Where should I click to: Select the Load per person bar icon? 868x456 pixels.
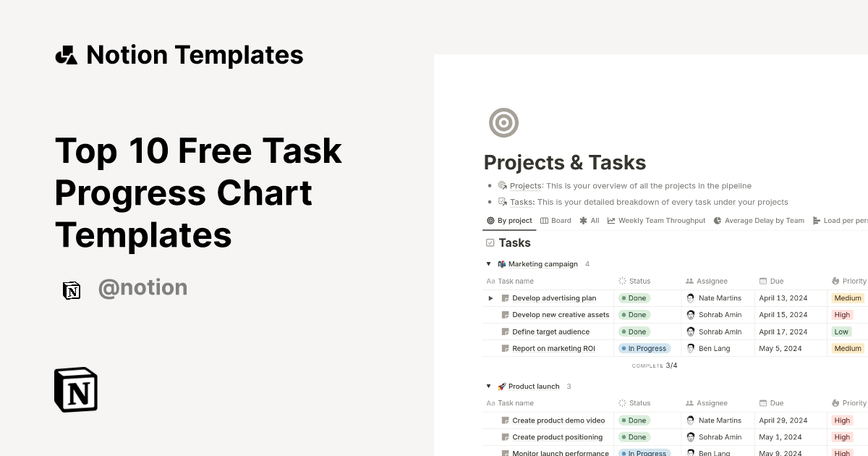click(x=816, y=220)
